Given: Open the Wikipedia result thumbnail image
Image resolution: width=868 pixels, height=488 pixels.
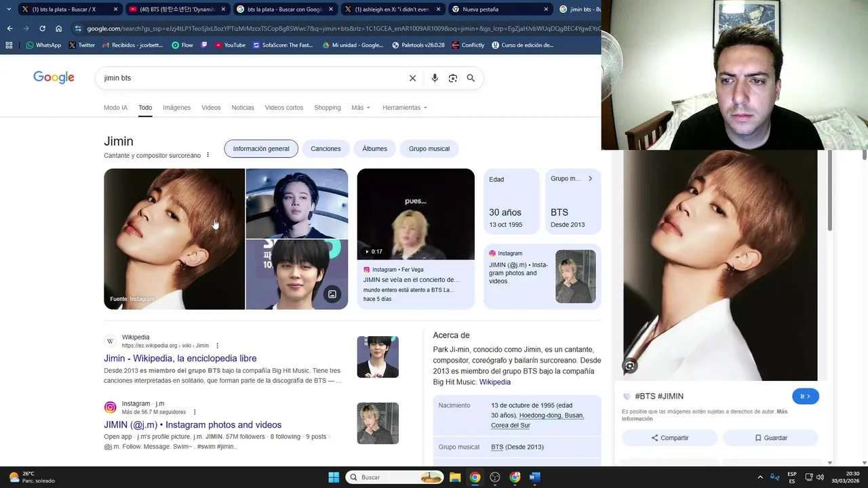Looking at the screenshot, I should coord(378,357).
